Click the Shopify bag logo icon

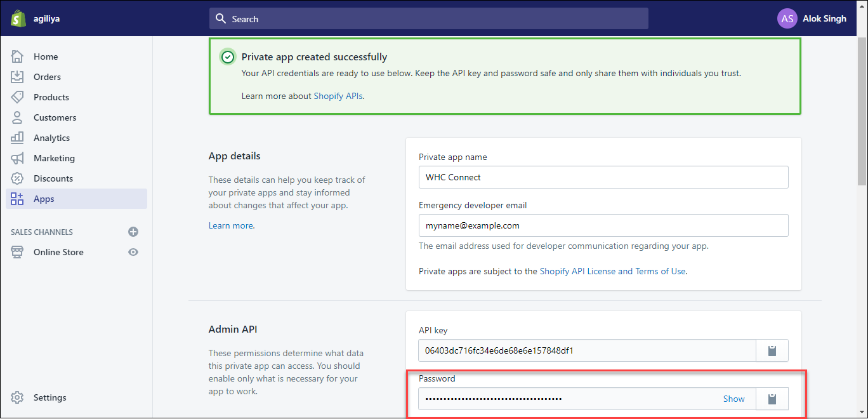pyautogui.click(x=17, y=18)
